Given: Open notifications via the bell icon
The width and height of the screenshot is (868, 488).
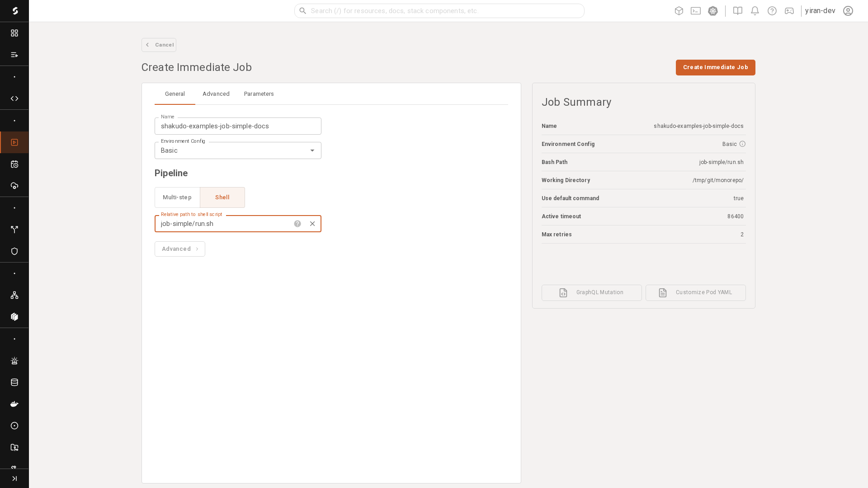Looking at the screenshot, I should (x=755, y=11).
